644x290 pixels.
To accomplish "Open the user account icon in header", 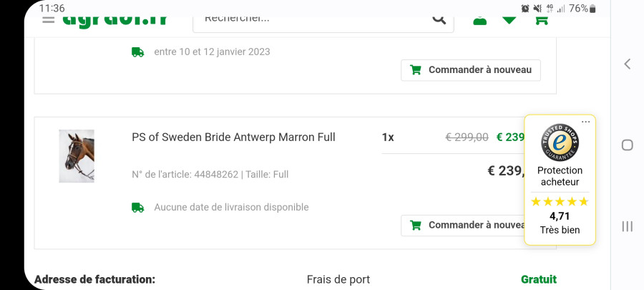I will [479, 21].
